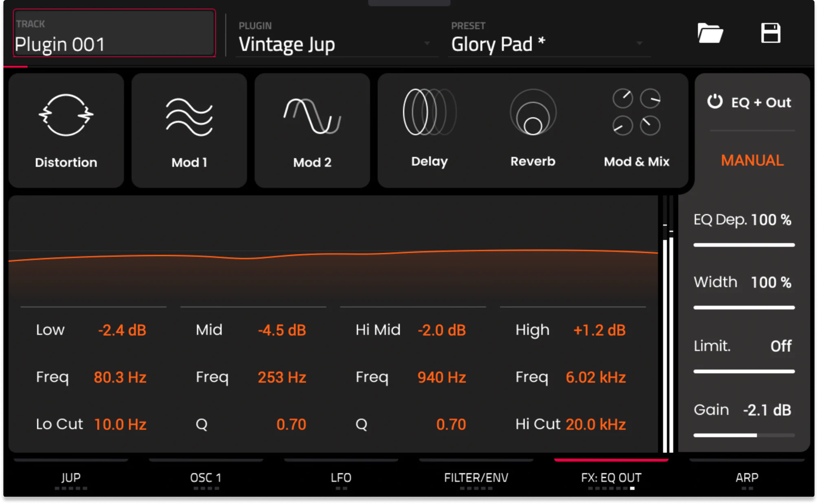Toggle the Limit. Off setting
The height and width of the screenshot is (504, 818).
tap(781, 346)
